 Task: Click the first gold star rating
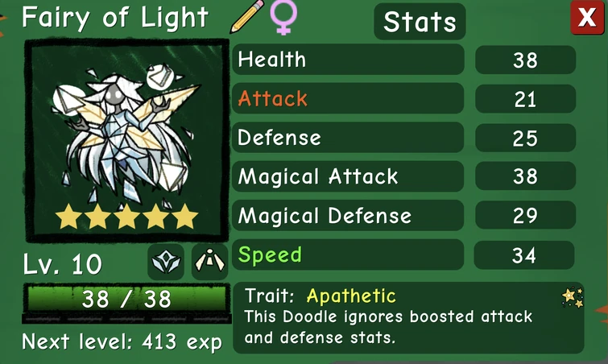[x=68, y=217]
